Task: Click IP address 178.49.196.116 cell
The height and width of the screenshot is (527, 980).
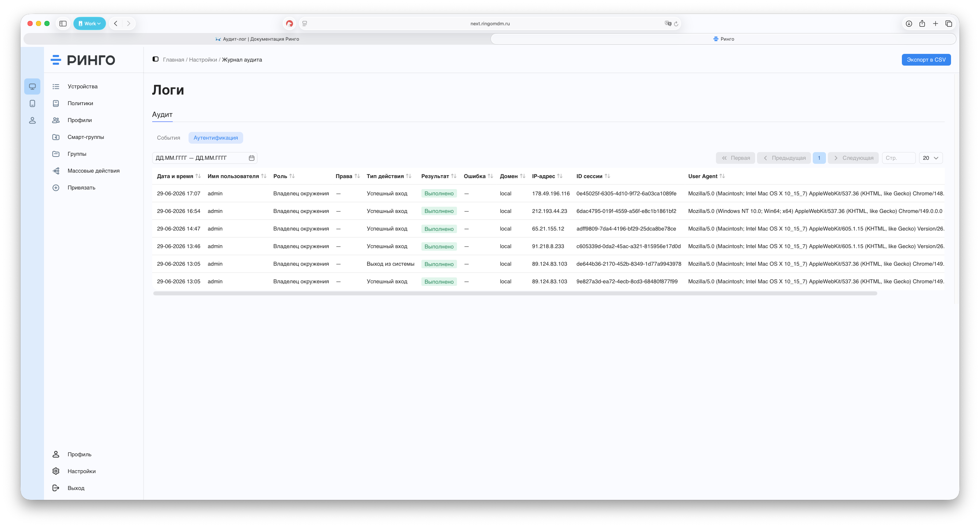Action: pyautogui.click(x=551, y=194)
